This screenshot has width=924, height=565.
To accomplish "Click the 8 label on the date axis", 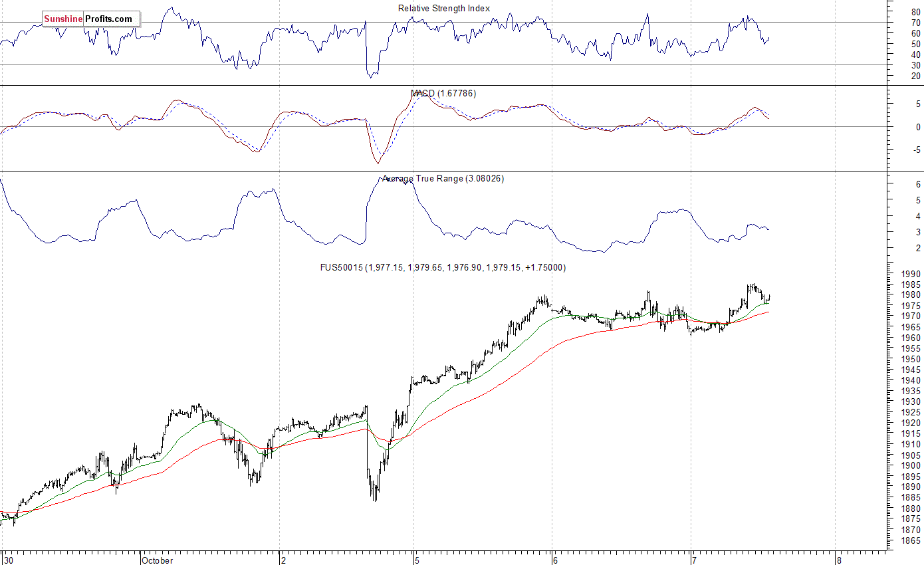I will 839,560.
